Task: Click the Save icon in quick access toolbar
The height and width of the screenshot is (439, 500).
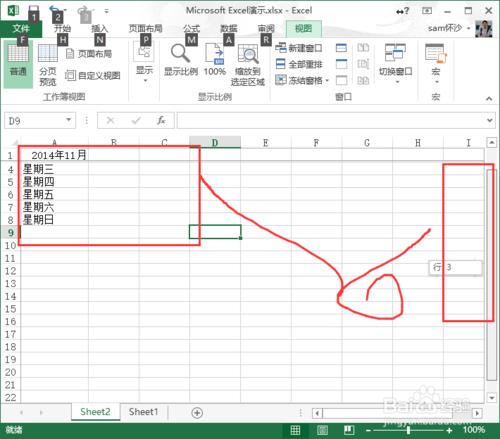Action: tap(33, 11)
